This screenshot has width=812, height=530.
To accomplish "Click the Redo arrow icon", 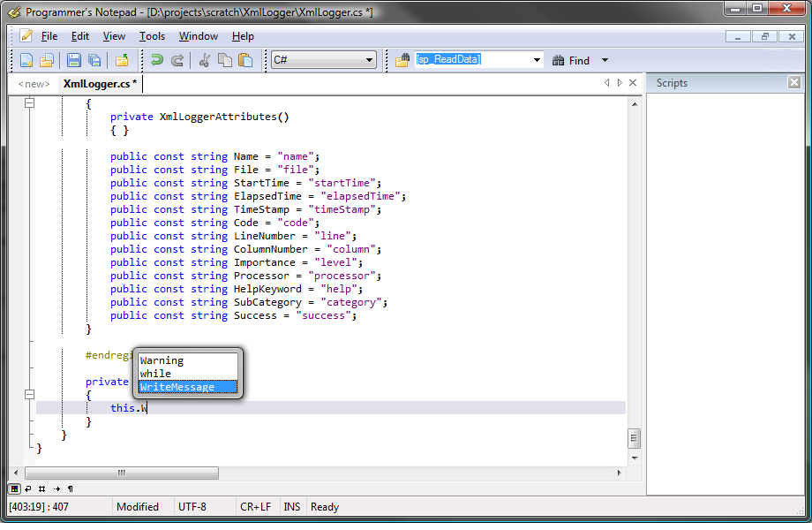I will pyautogui.click(x=177, y=60).
